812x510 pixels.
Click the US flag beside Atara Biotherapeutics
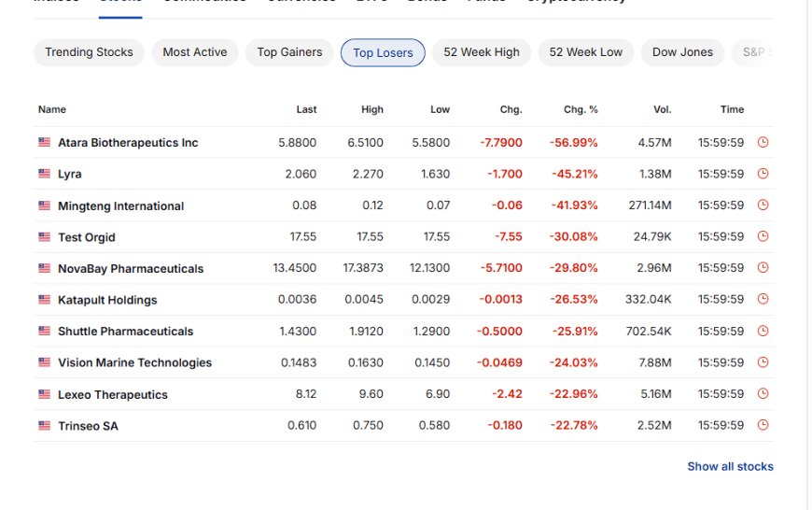click(x=45, y=142)
